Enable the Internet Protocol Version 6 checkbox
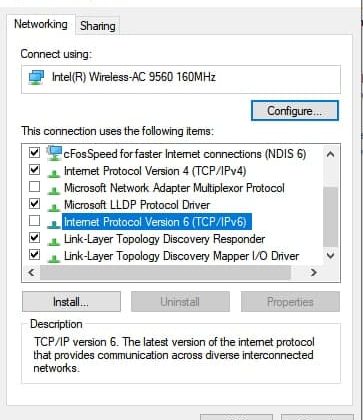The height and width of the screenshot is (420, 363). 34,221
